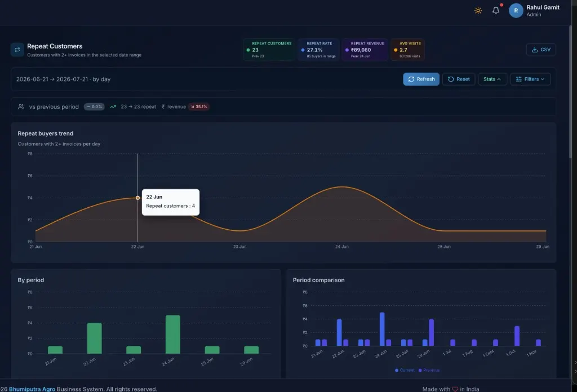Open the Bhumiputra Agro footer link
The image size is (577, 392).
(32, 389)
